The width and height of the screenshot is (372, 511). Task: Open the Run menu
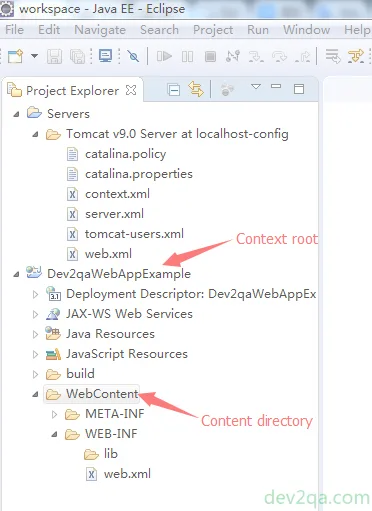pos(258,30)
